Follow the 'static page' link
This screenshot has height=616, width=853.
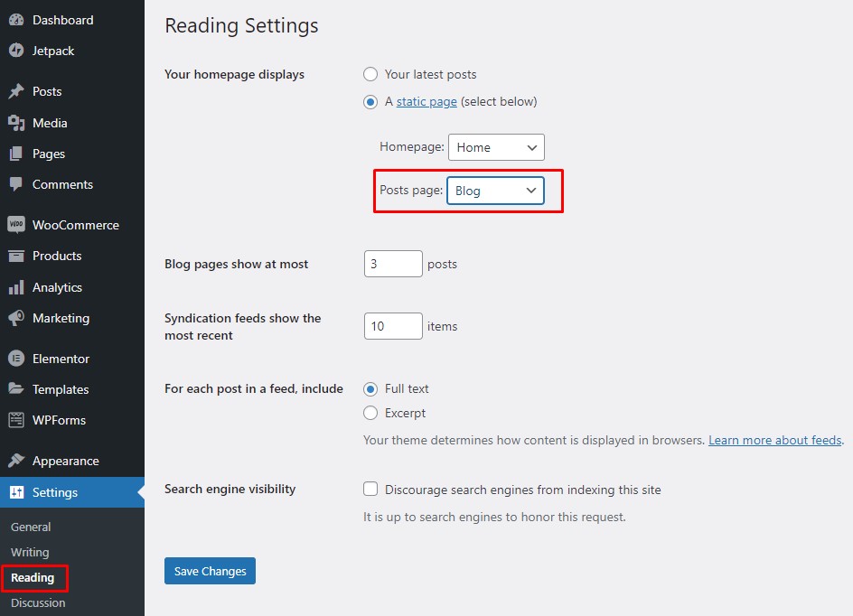(x=426, y=102)
